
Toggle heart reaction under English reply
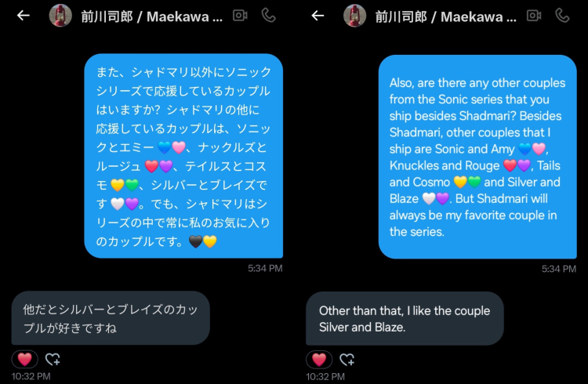point(319,359)
